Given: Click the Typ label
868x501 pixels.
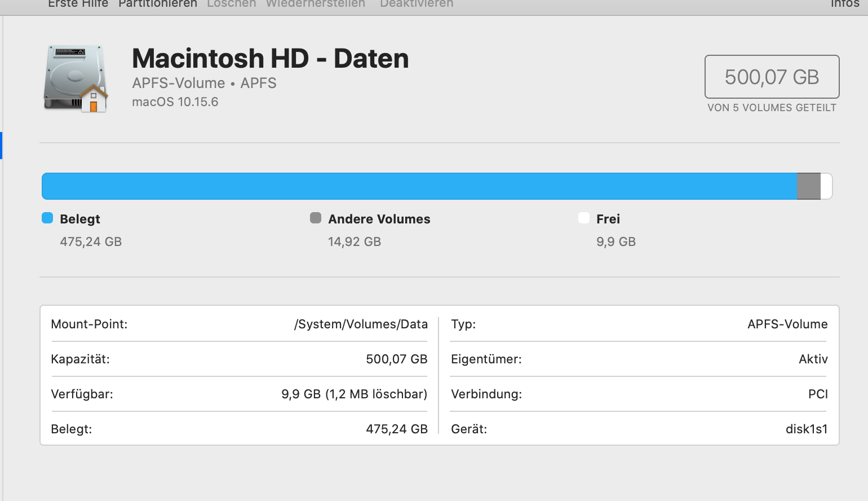Looking at the screenshot, I should click(463, 324).
